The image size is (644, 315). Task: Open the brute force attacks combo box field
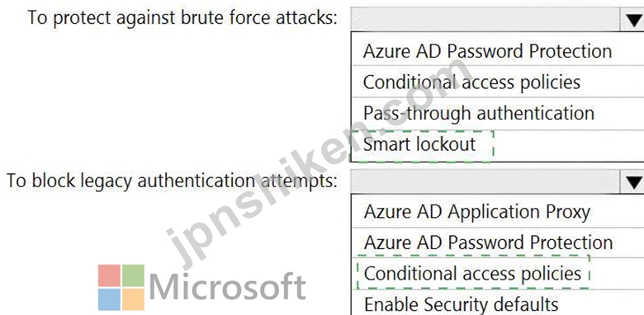[497, 19]
